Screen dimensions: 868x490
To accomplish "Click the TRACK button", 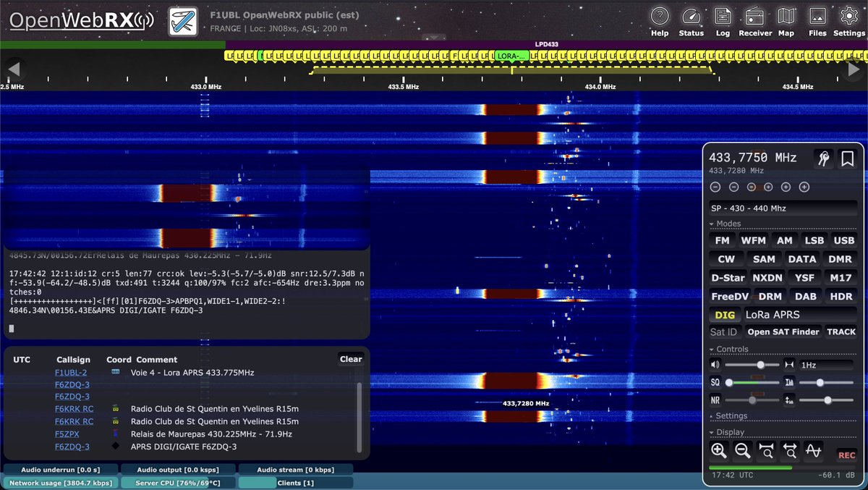I will point(841,332).
